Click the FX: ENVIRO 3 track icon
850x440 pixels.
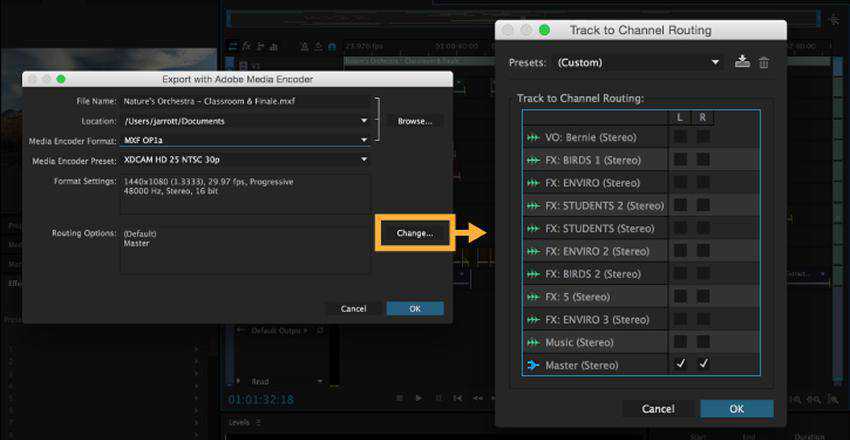click(x=532, y=319)
